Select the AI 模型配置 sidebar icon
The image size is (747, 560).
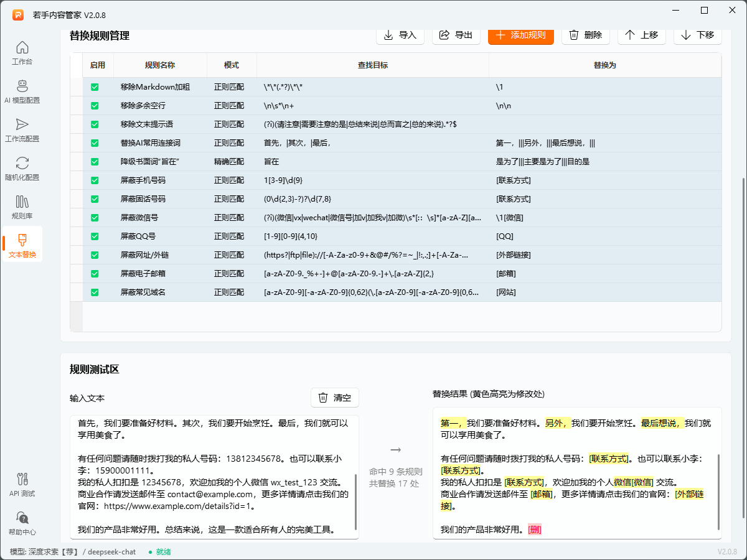(x=22, y=90)
